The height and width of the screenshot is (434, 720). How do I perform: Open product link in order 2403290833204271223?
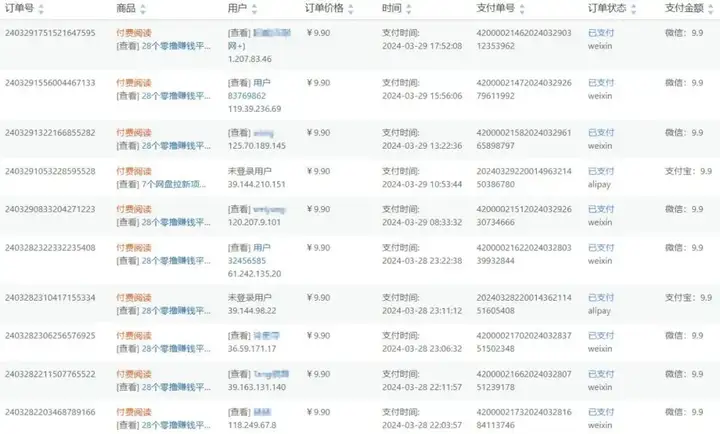[176, 222]
